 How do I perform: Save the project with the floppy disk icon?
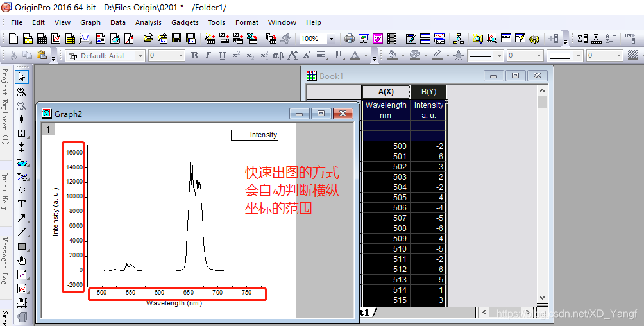coord(176,39)
